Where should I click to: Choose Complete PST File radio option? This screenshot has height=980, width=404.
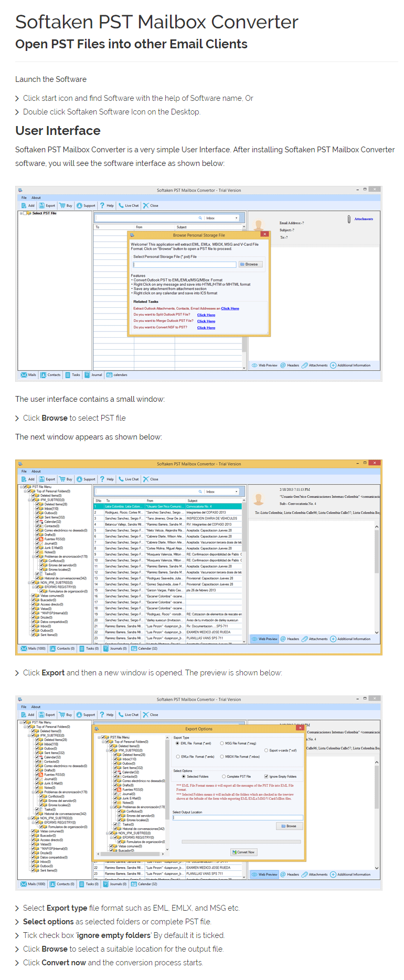(x=224, y=776)
